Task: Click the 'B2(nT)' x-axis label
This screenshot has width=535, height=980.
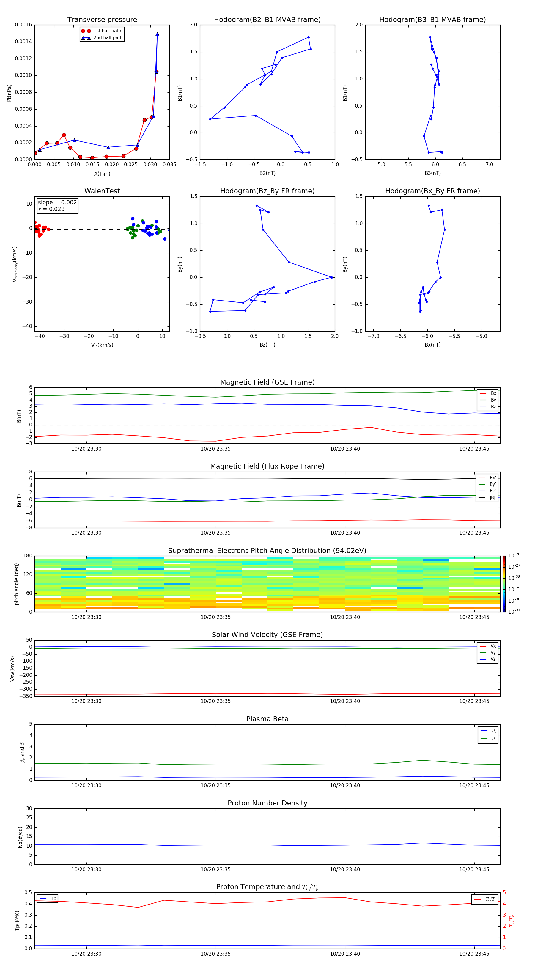Action: coord(267,173)
